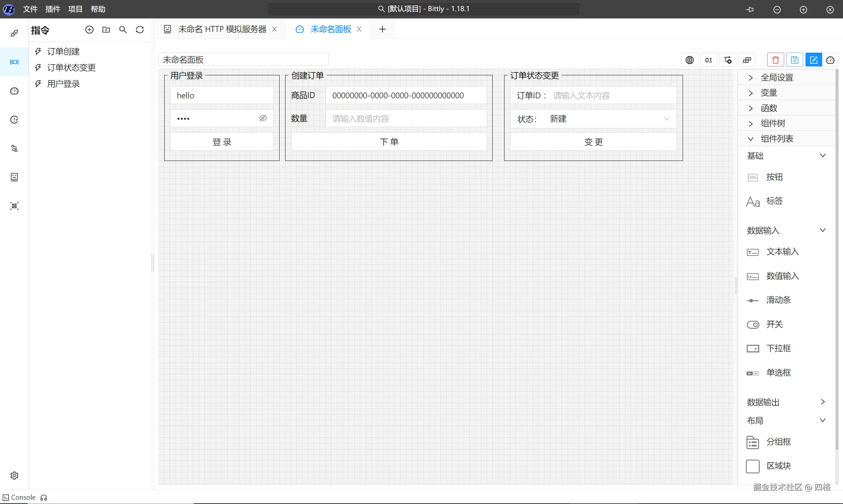Viewport: 843px width, 504px height.
Task: Open the HTTP mock server sidebar icon
Action: [x=14, y=177]
